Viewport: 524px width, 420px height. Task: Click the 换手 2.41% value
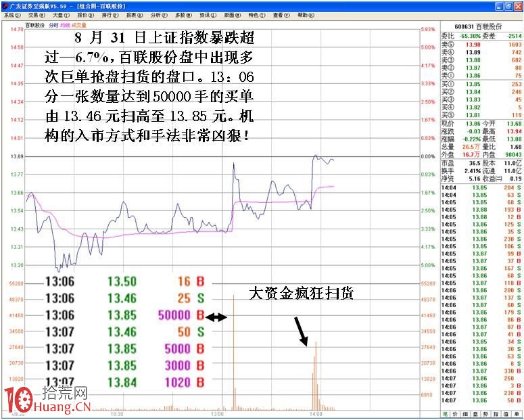coord(472,171)
